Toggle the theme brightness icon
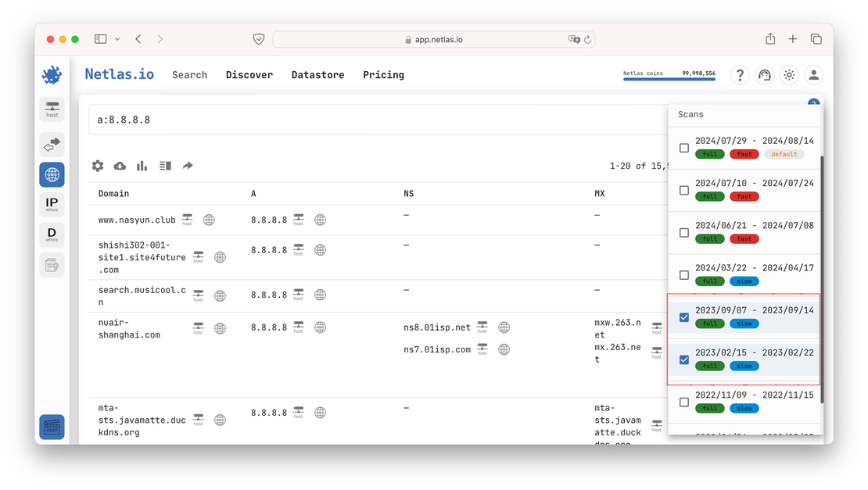 click(789, 75)
